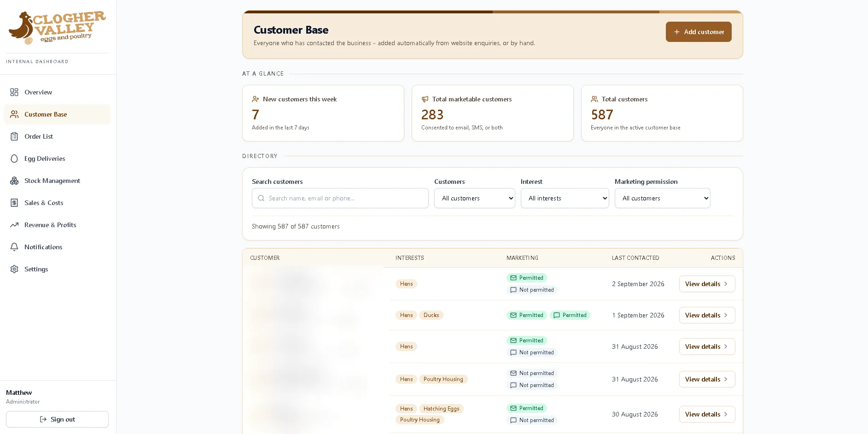Click chevron on 30 August View details
The width and height of the screenshot is (868, 434).
click(726, 414)
